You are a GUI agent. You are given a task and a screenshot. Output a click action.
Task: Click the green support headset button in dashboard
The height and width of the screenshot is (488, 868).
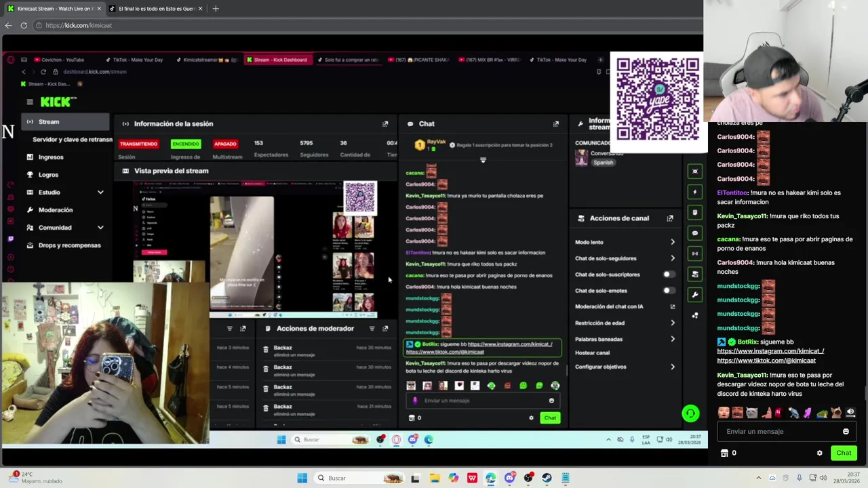[690, 413]
